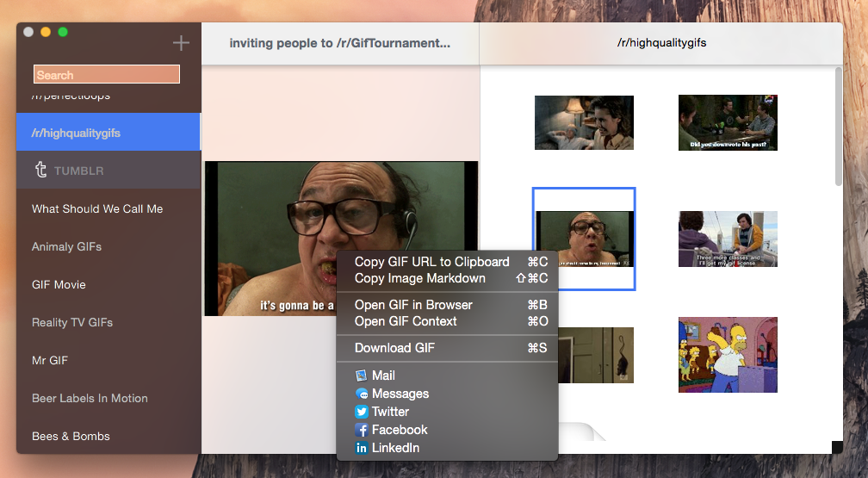Focus the Search field in sidebar
The image size is (868, 478).
pos(107,74)
